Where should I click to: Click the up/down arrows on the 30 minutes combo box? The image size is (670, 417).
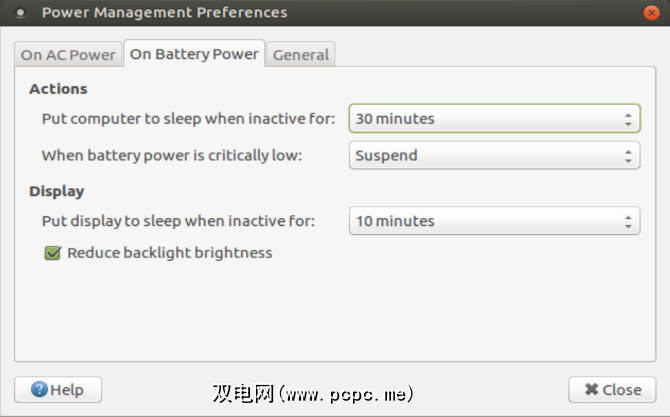tap(628, 119)
